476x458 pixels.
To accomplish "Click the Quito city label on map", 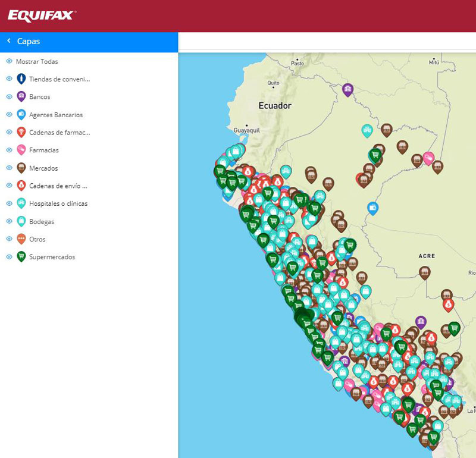I will pyautogui.click(x=273, y=83).
